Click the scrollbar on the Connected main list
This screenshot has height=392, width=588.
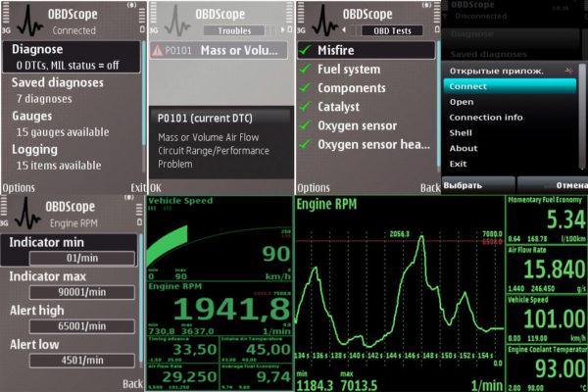coord(144,106)
